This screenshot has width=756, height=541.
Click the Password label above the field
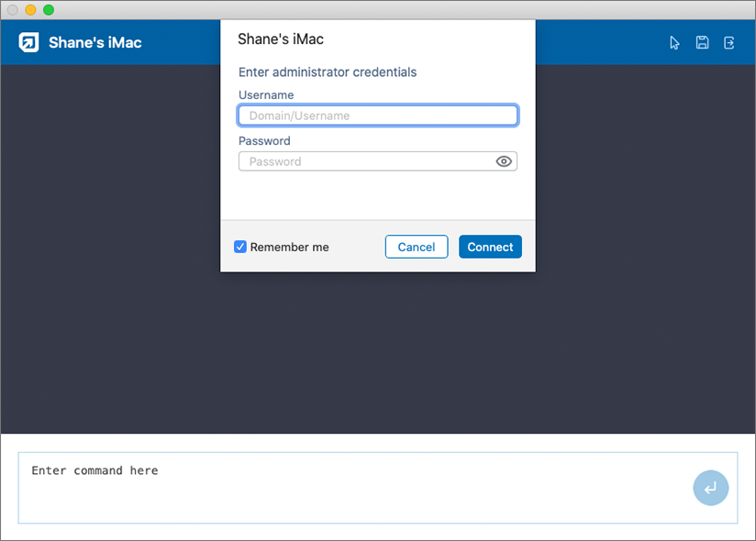(264, 141)
